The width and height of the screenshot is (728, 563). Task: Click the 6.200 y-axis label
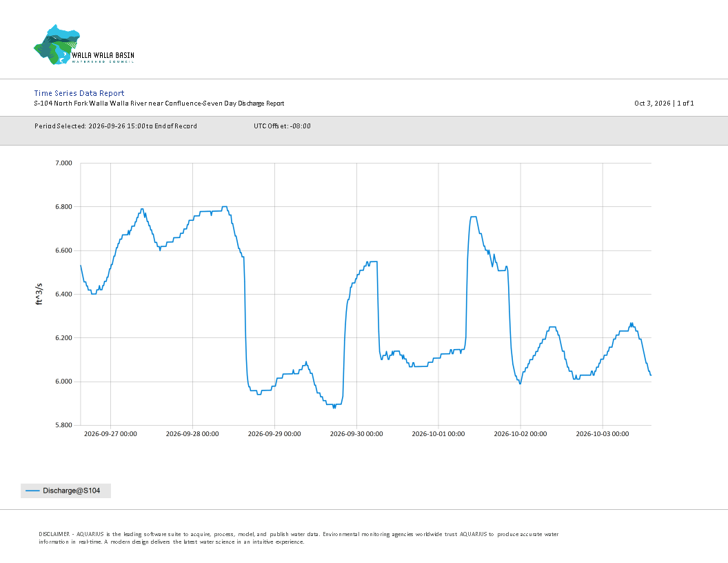pos(63,337)
